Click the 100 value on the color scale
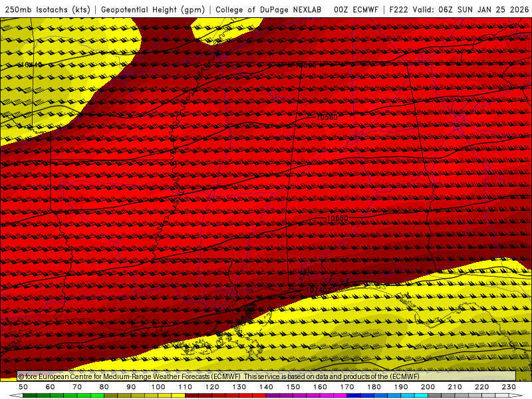Image resolution: width=532 pixels, height=399 pixels. click(158, 387)
